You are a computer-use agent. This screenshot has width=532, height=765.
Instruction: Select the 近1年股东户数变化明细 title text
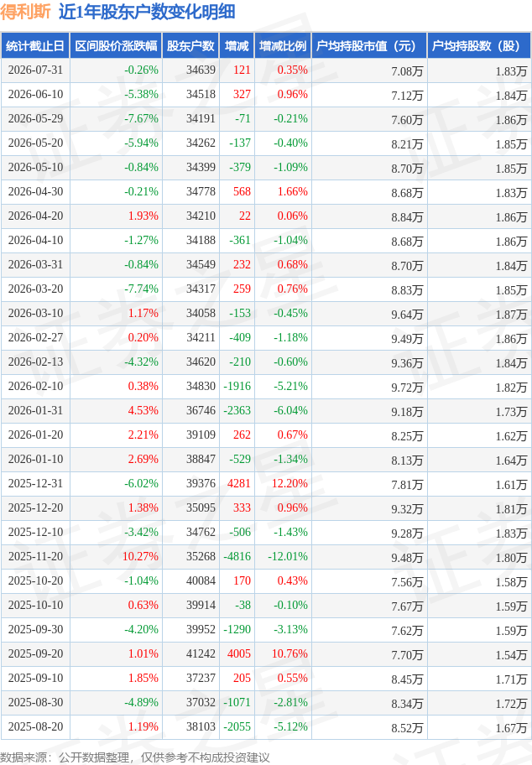click(x=147, y=12)
